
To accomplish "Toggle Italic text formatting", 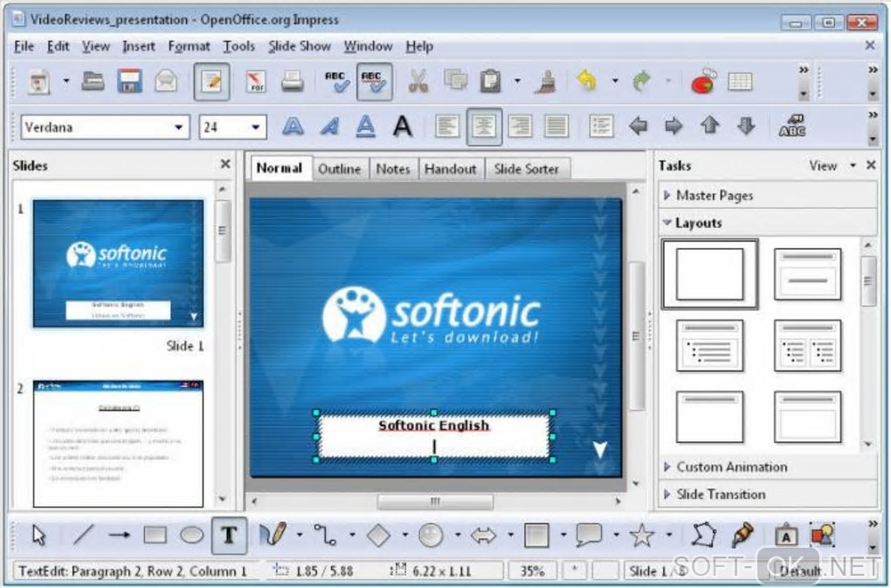I will tap(329, 126).
